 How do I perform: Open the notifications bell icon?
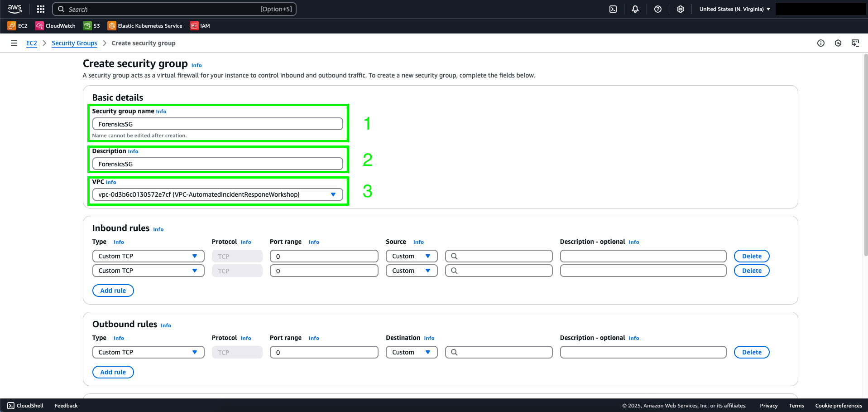click(635, 9)
